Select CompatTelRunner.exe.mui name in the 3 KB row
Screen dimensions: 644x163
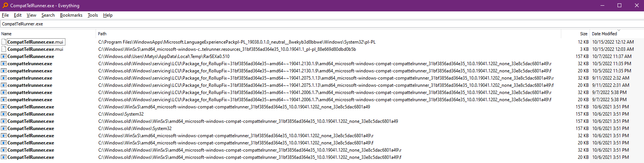[x=36, y=49]
